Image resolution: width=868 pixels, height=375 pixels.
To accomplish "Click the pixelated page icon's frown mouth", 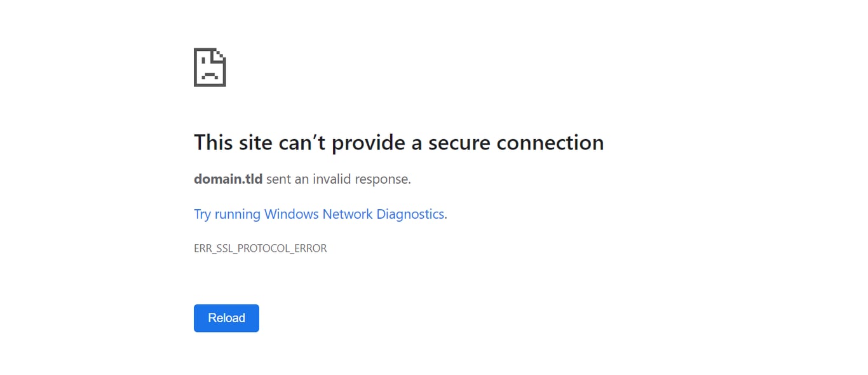I will pyautogui.click(x=210, y=74).
